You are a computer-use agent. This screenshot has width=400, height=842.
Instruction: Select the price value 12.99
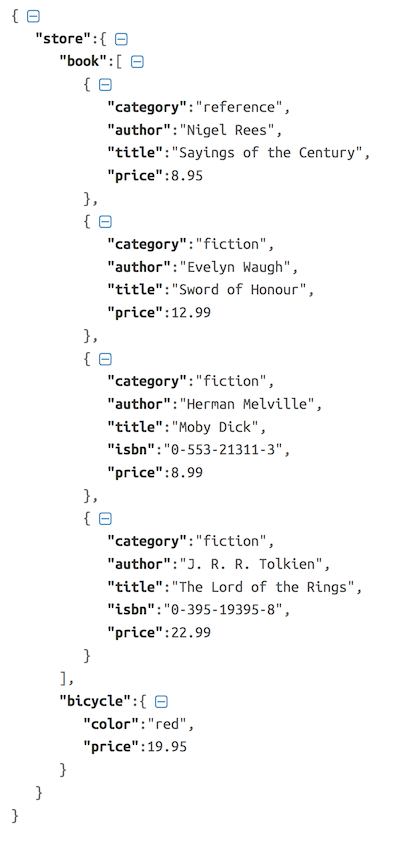pyautogui.click(x=191, y=313)
